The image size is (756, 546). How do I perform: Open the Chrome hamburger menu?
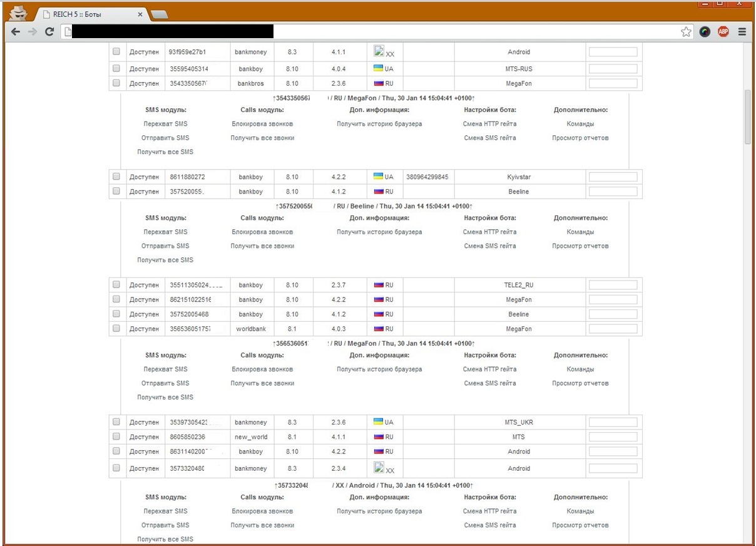pyautogui.click(x=742, y=32)
